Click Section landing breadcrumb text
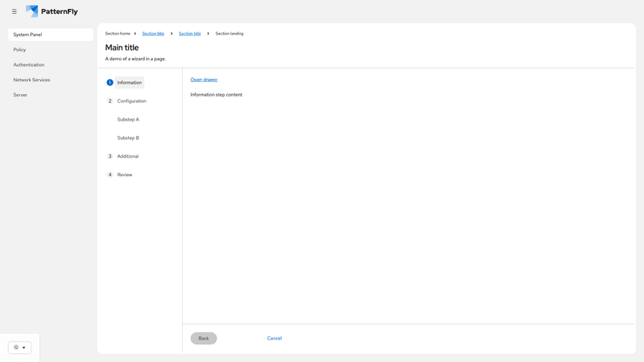644x362 pixels. 229,34
